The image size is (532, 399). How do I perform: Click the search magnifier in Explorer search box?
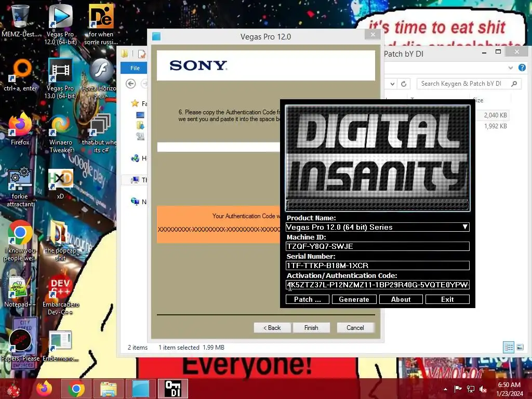tap(514, 84)
